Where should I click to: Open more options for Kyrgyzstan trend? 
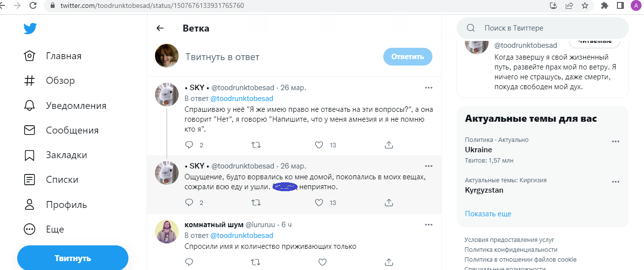pyautogui.click(x=615, y=182)
